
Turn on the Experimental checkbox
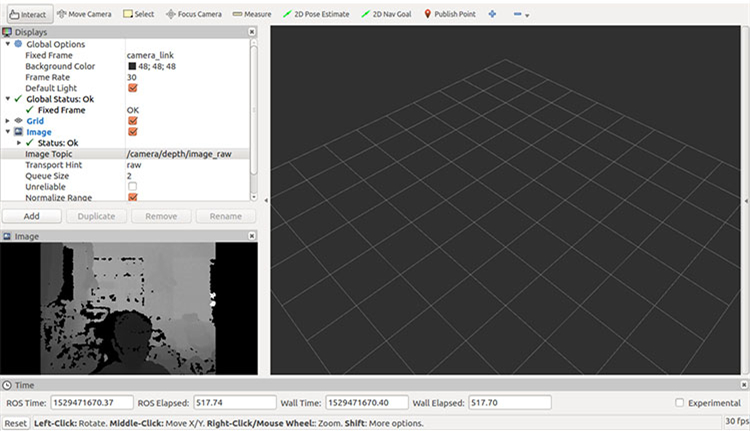tap(680, 402)
